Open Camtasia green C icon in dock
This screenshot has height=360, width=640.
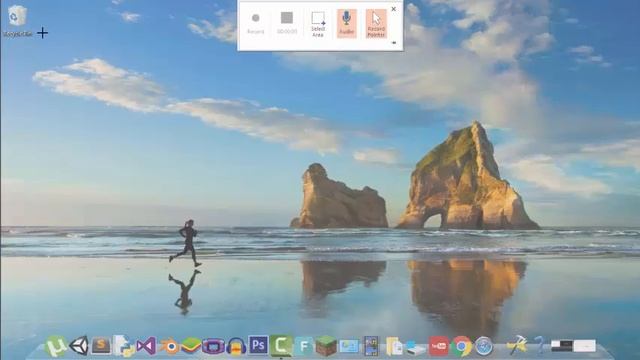[x=281, y=346]
